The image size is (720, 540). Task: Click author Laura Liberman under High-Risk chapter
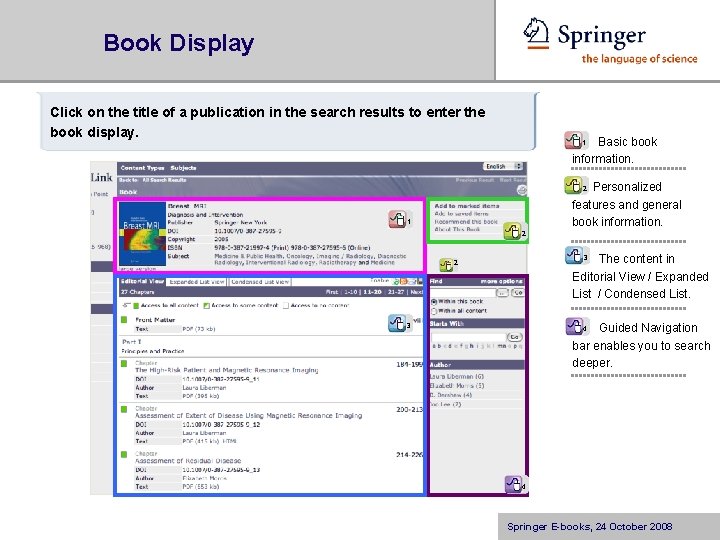(x=204, y=388)
